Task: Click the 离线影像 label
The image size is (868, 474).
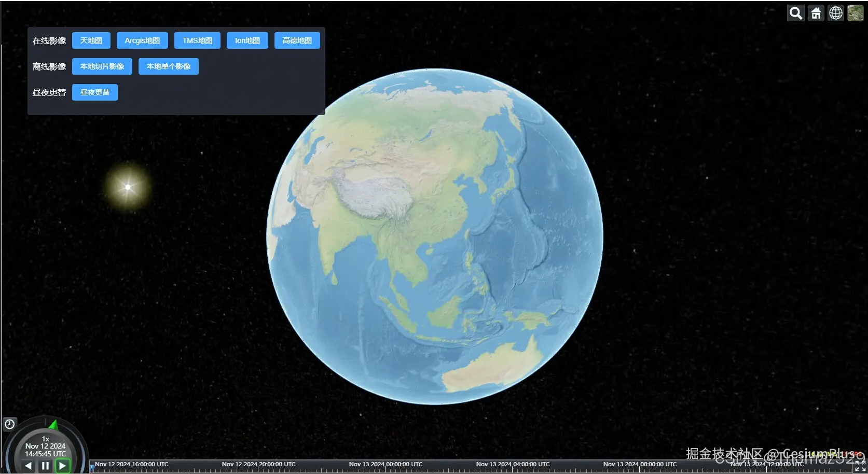Action: [49, 66]
